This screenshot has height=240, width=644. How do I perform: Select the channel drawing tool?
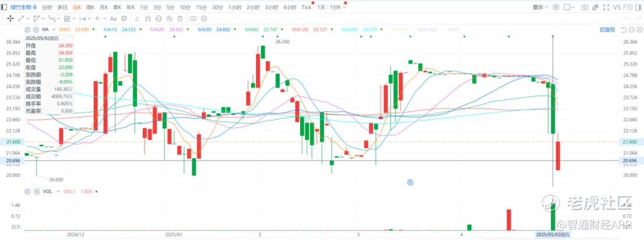pyautogui.click(x=36, y=19)
